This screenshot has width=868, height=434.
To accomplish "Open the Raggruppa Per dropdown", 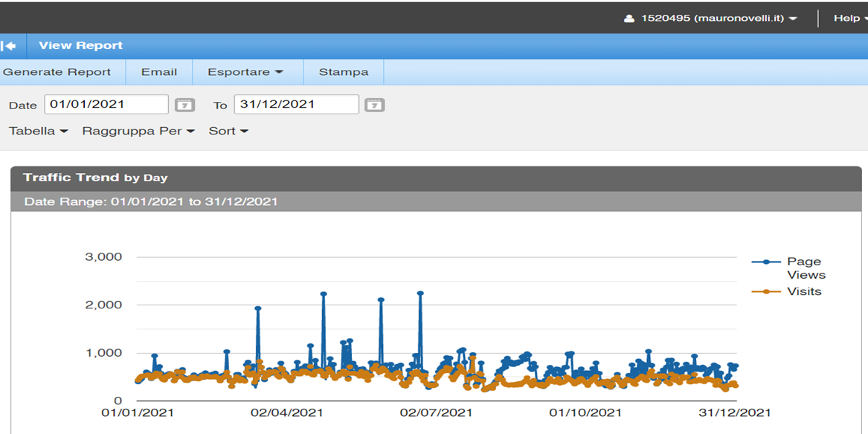I will pyautogui.click(x=138, y=131).
